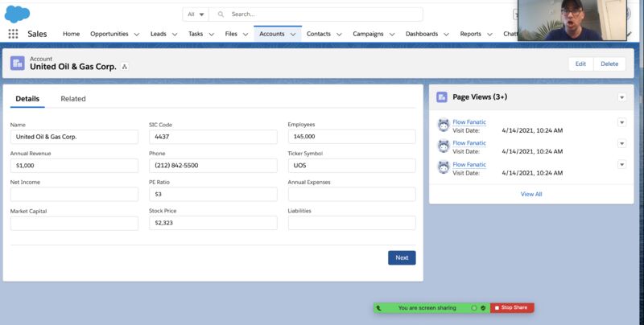Click the Salesforce cloud logo
Image resolution: width=644 pixels, height=325 pixels.
pos(17,14)
